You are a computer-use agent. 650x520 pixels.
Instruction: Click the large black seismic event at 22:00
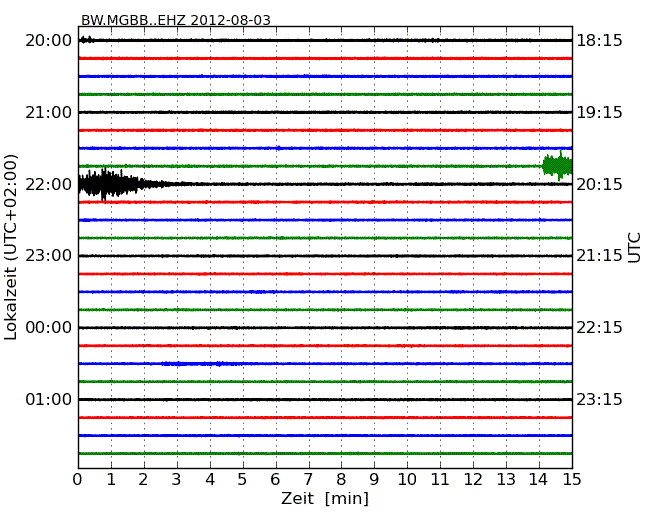click(x=124, y=184)
